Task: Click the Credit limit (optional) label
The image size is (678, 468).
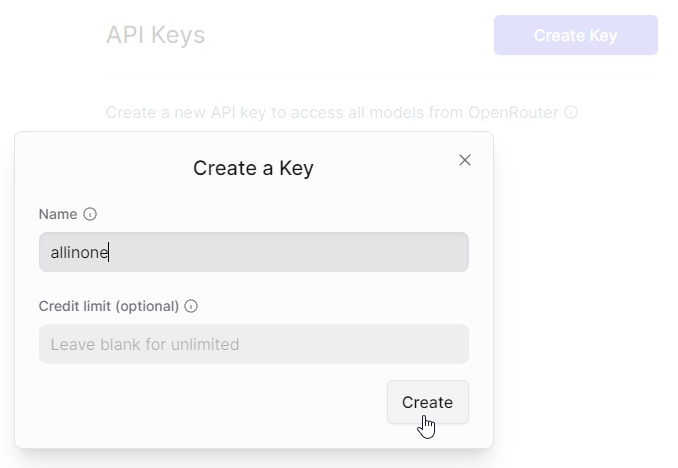Action: 109,306
